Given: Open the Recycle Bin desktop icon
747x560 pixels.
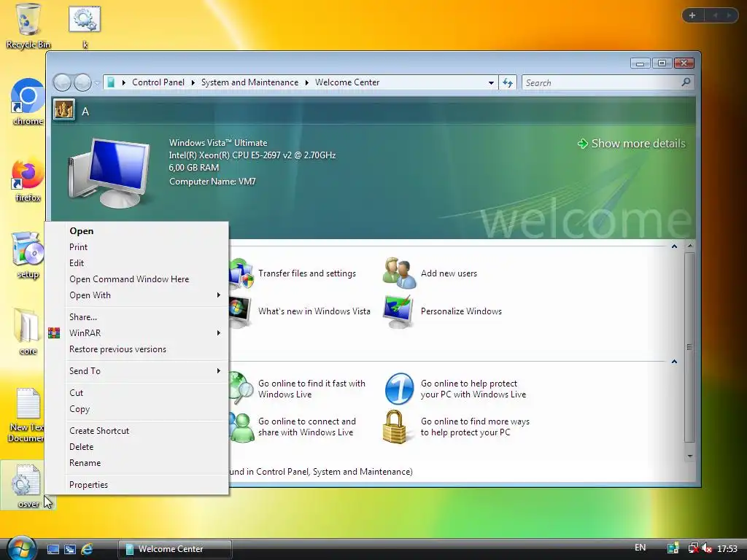Looking at the screenshot, I should pyautogui.click(x=28, y=26).
